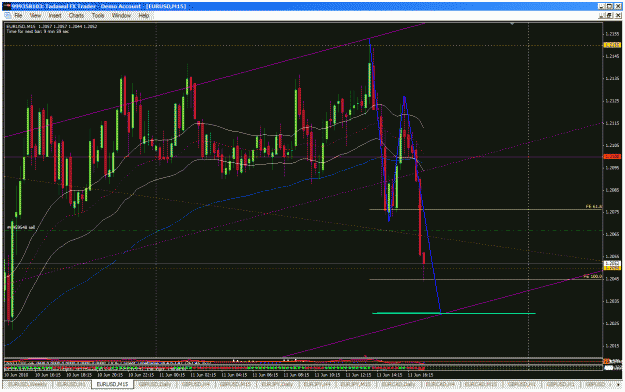The image size is (625, 392).
Task: Open the Window menu
Action: tap(121, 16)
